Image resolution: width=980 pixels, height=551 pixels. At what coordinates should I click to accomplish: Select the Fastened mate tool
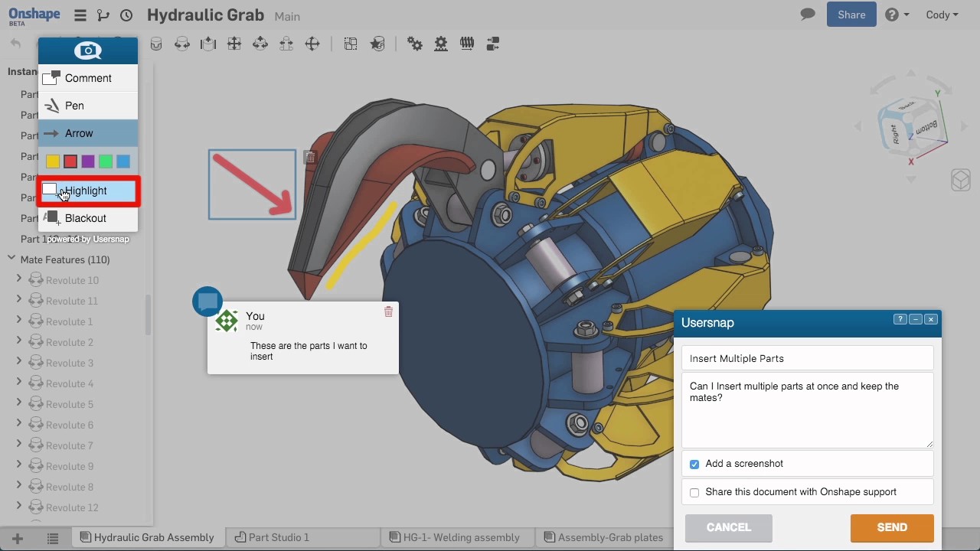point(156,44)
